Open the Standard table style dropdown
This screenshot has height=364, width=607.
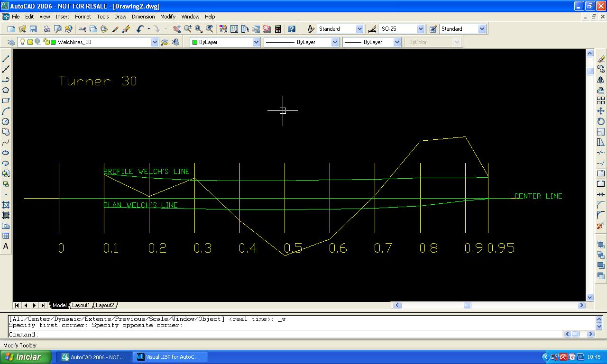point(482,29)
